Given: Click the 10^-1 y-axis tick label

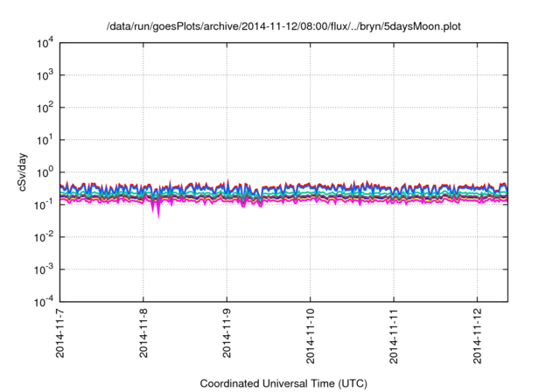Looking at the screenshot, I should pyautogui.click(x=45, y=205).
